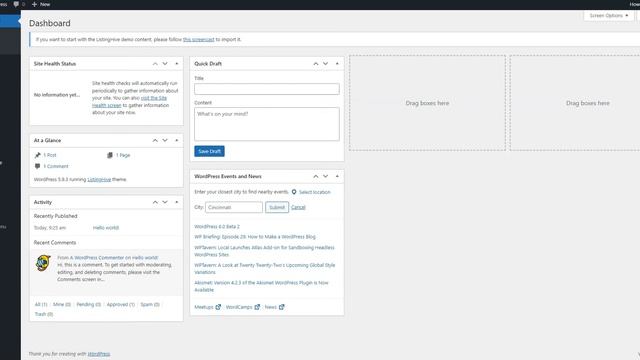Open WordPress 6.0 Beta 2 news link

click(217, 227)
